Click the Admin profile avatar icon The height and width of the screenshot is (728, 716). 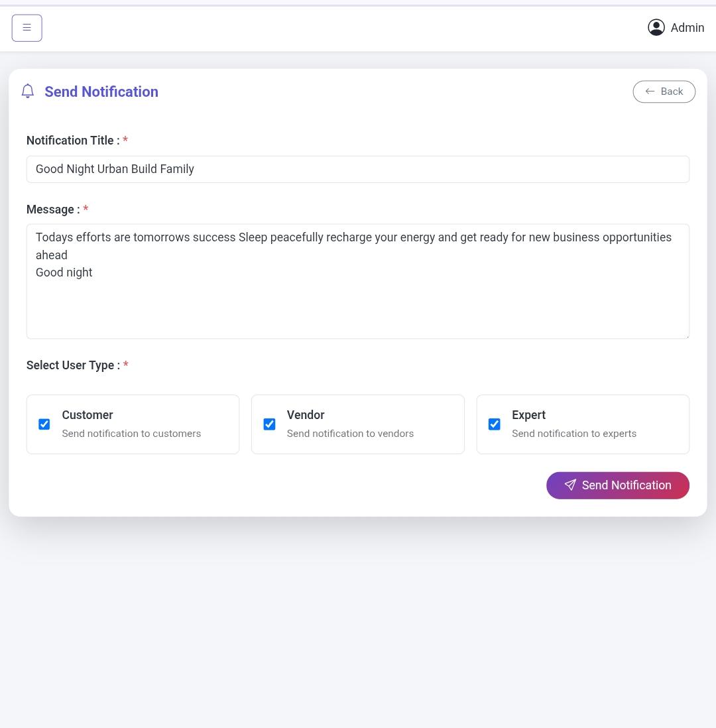tap(656, 27)
